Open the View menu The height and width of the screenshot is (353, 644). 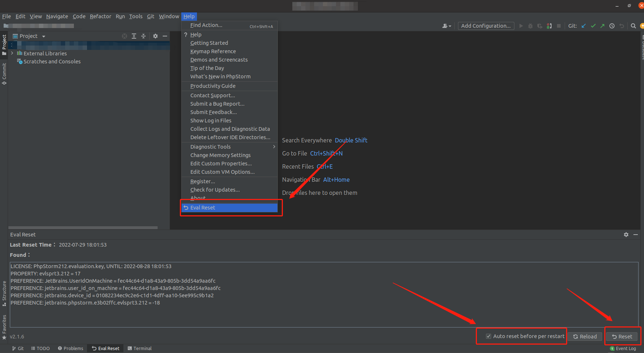click(36, 16)
